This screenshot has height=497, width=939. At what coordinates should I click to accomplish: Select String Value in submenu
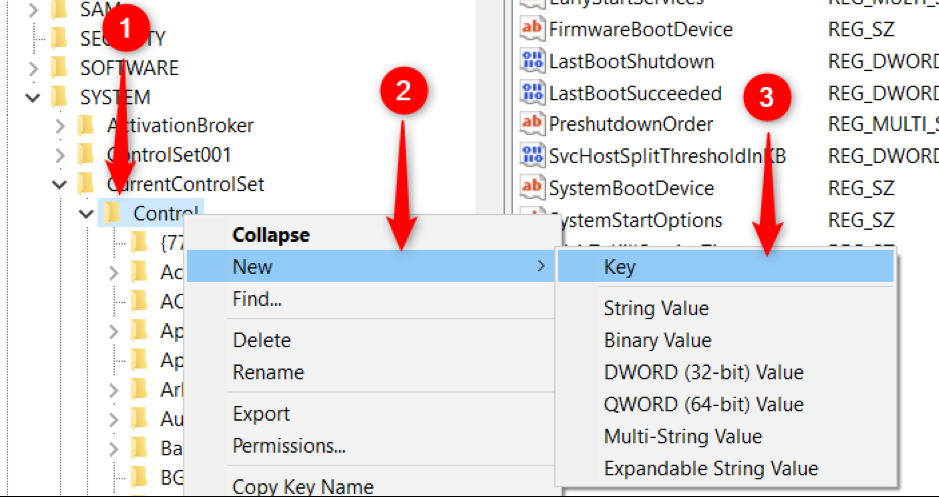click(656, 309)
